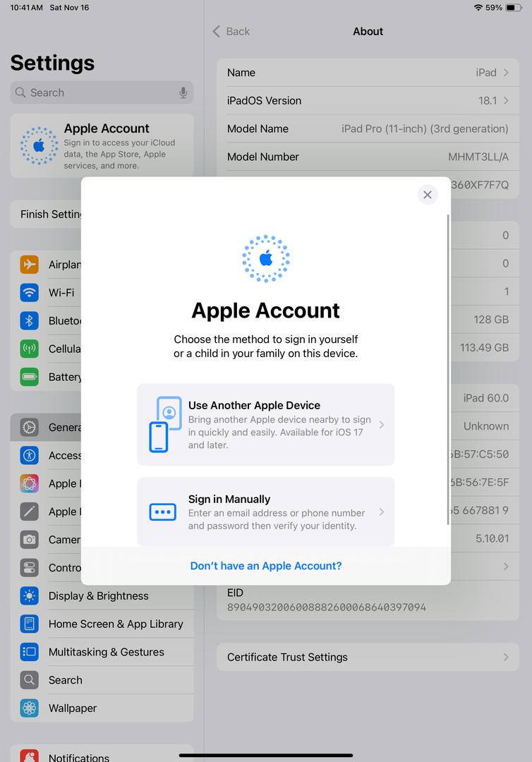The width and height of the screenshot is (532, 762).
Task: Open Camera settings icon
Action: click(29, 540)
